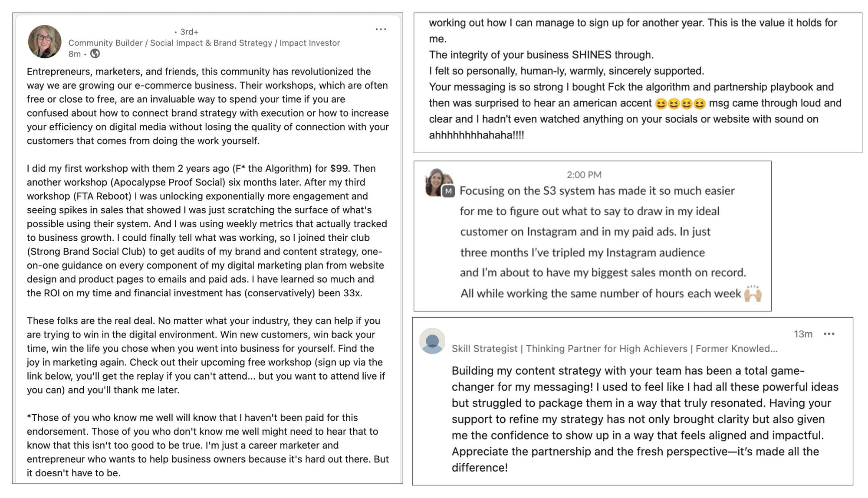This screenshot has height=498, width=868.
Task: Click the Skill Strategist headline
Action: pos(484,349)
